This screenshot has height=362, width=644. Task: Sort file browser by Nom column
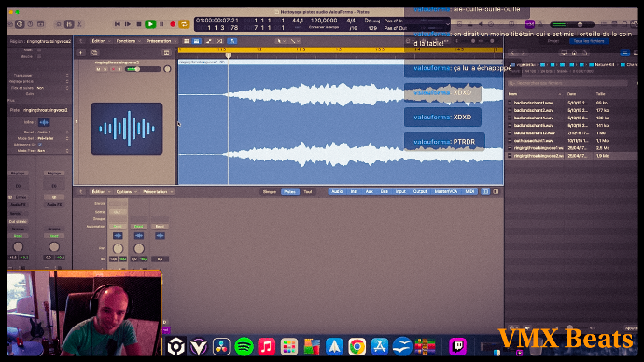(535, 94)
